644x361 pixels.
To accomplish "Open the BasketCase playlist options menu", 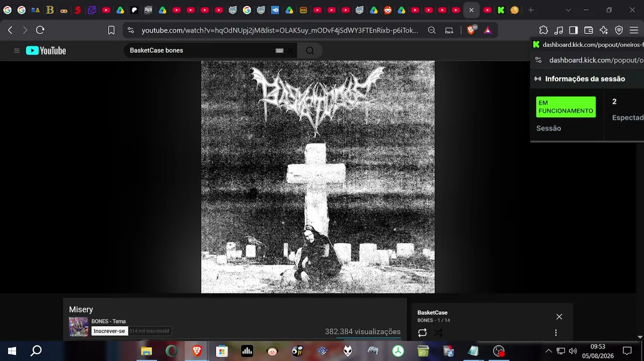I will click(556, 332).
